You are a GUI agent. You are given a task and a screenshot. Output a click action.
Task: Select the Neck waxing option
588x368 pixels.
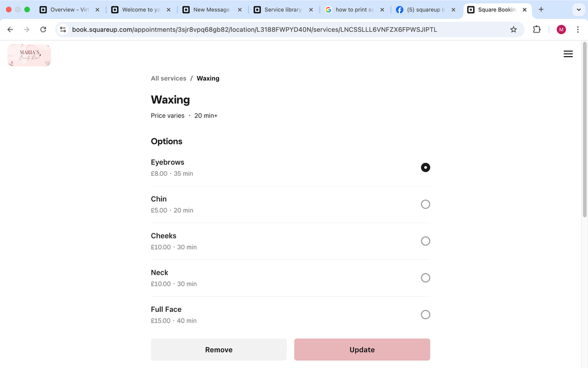425,278
